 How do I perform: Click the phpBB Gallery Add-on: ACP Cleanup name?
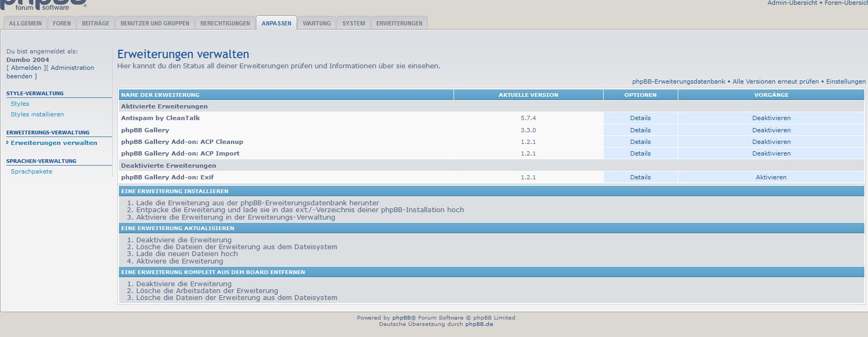click(x=182, y=142)
